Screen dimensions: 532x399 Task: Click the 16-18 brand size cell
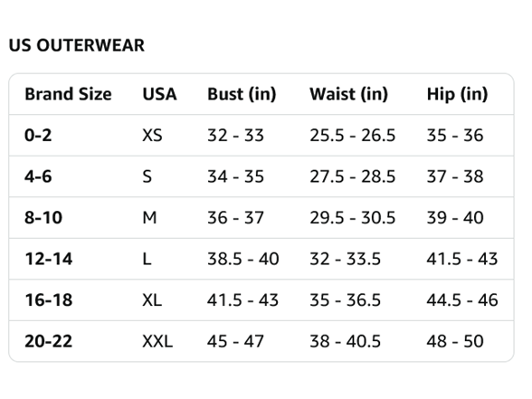point(49,300)
